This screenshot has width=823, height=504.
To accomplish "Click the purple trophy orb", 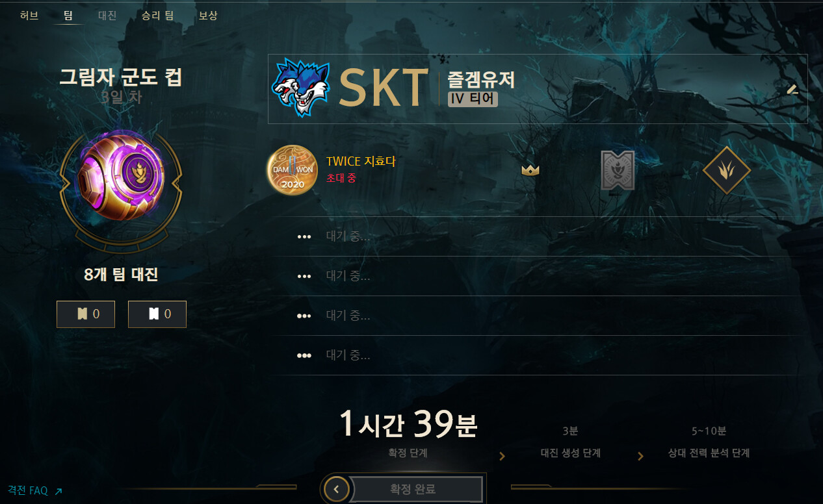I will tap(121, 177).
